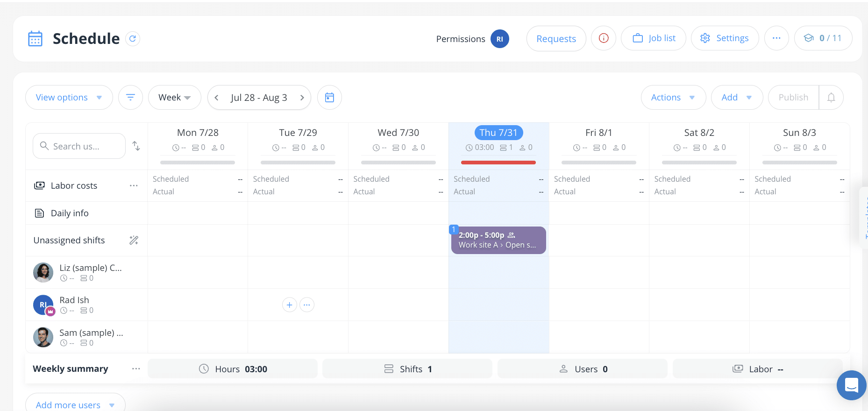Viewport: 868px width, 411px height.
Task: Open the Week view dropdown
Action: coord(174,98)
